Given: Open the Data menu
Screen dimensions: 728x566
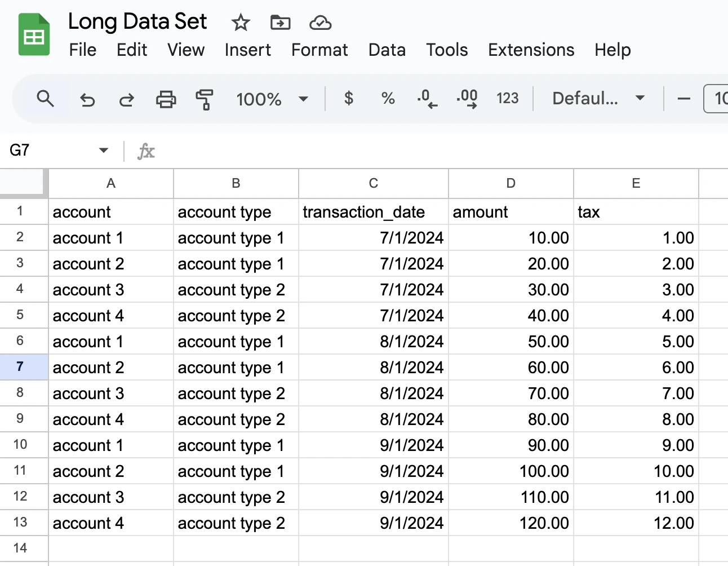Looking at the screenshot, I should click(x=387, y=50).
